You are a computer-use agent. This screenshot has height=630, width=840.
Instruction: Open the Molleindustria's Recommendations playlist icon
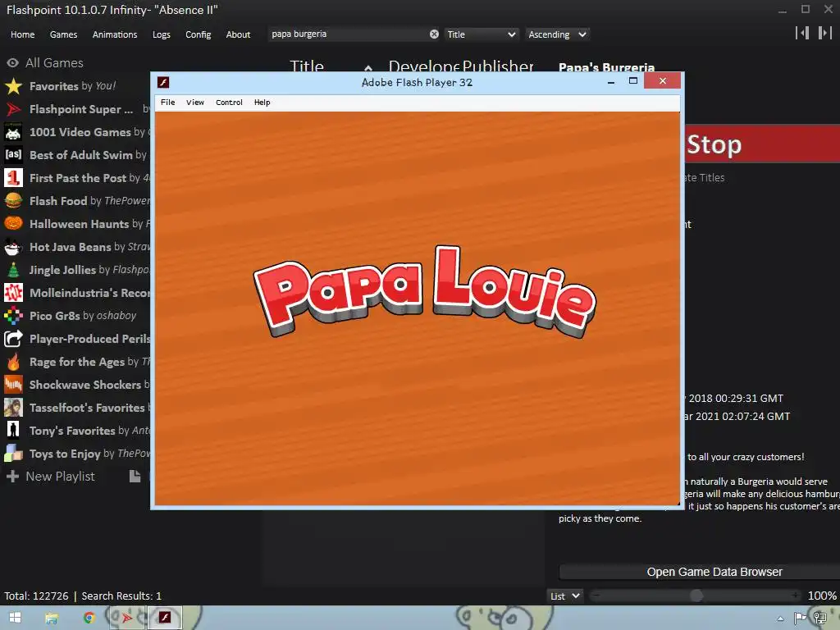click(x=13, y=293)
